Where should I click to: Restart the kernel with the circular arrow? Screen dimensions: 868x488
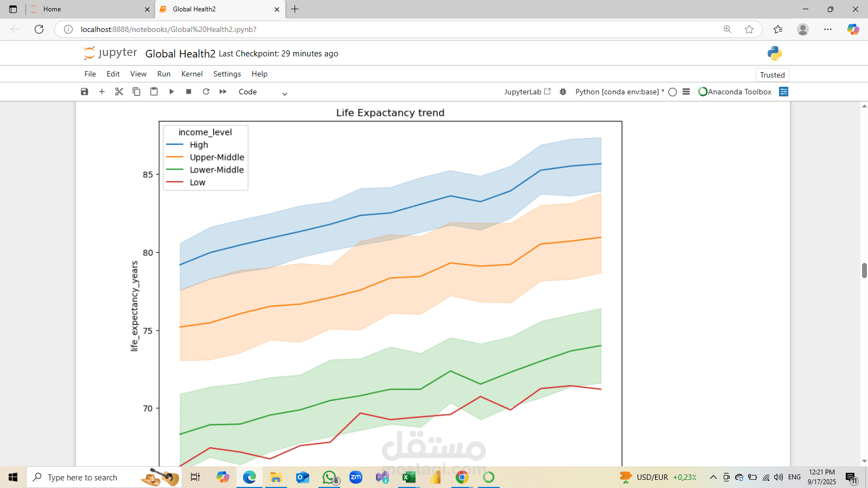tap(206, 92)
